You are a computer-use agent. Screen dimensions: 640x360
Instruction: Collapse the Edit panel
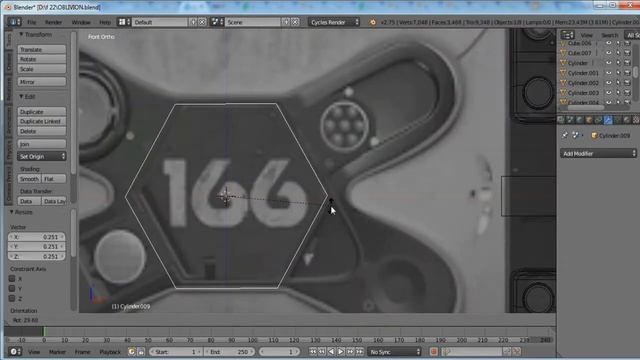tap(21, 97)
